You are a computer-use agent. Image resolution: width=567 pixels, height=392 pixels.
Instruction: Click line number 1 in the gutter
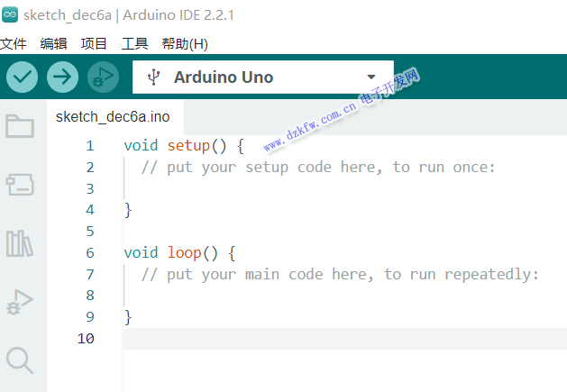click(89, 146)
